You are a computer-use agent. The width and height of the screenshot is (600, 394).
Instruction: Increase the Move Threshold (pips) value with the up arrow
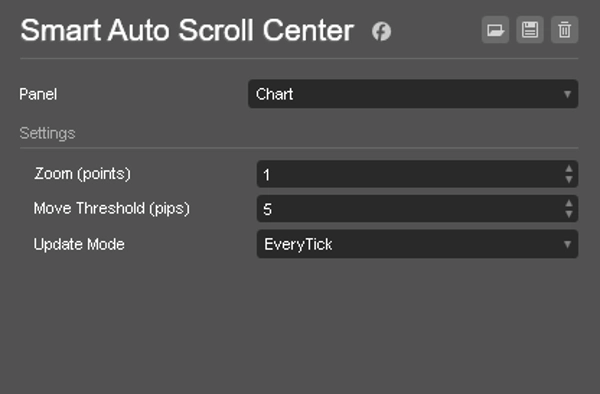pos(569,203)
